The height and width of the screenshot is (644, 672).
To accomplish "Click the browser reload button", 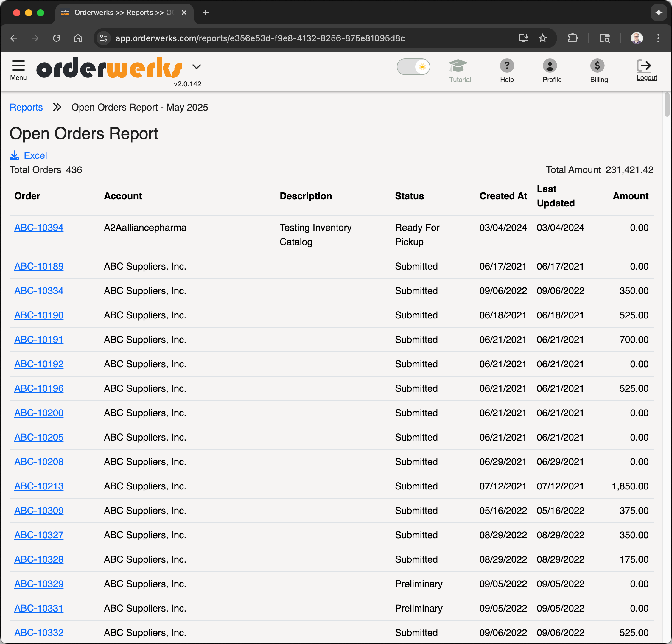I will pos(57,38).
